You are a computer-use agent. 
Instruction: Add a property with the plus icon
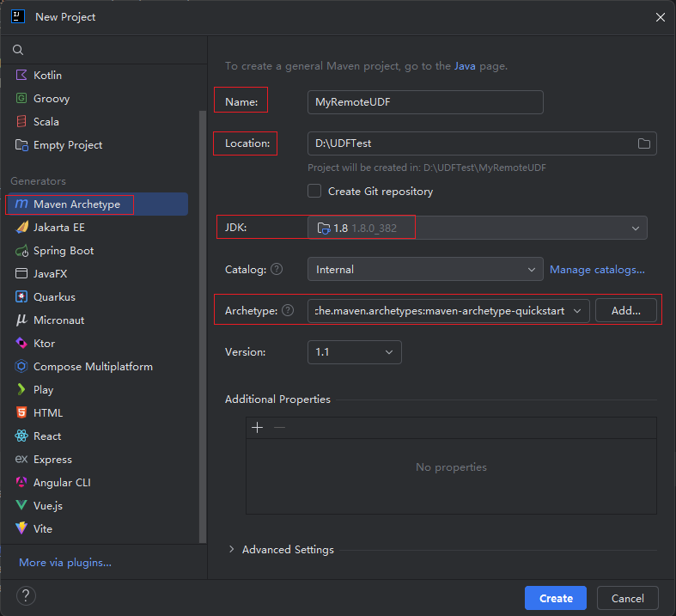click(x=258, y=428)
